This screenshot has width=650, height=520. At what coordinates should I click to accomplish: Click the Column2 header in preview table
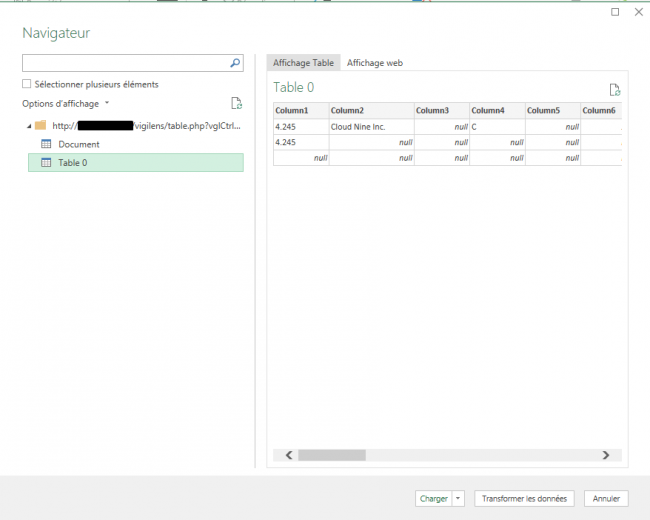pyautogui.click(x=348, y=110)
